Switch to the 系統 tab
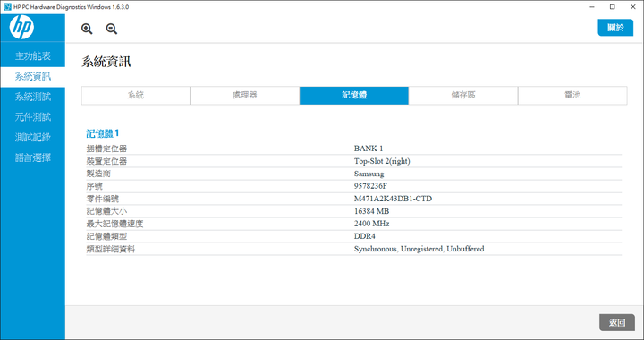644x340 pixels. [136, 95]
